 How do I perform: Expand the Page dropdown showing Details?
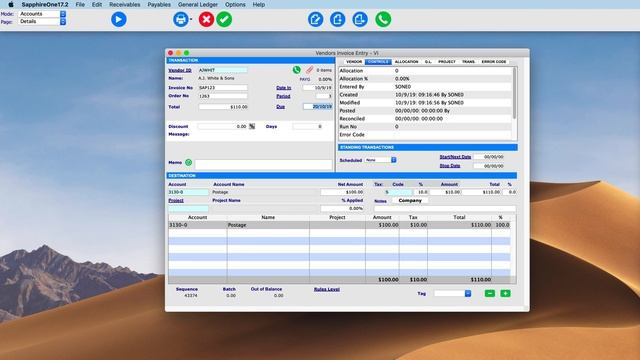63,22
